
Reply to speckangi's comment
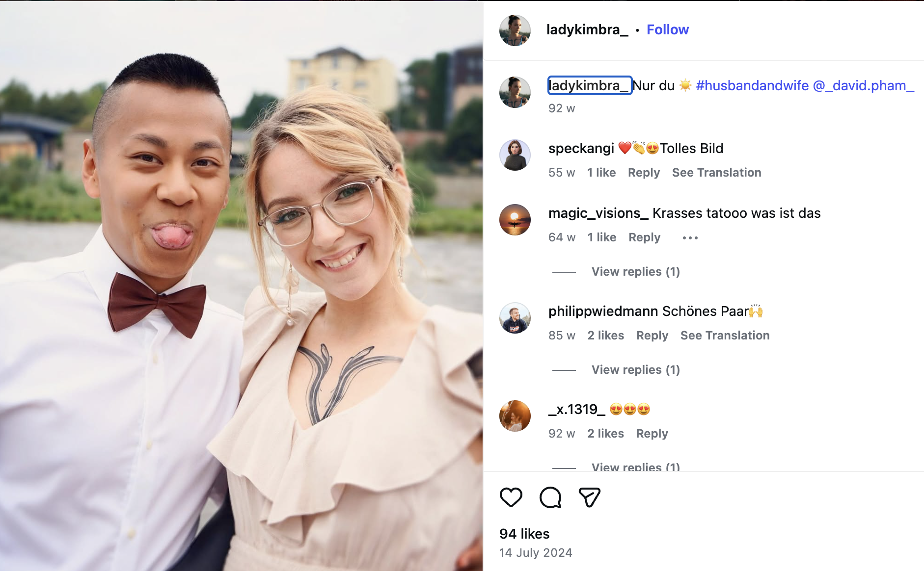644,173
